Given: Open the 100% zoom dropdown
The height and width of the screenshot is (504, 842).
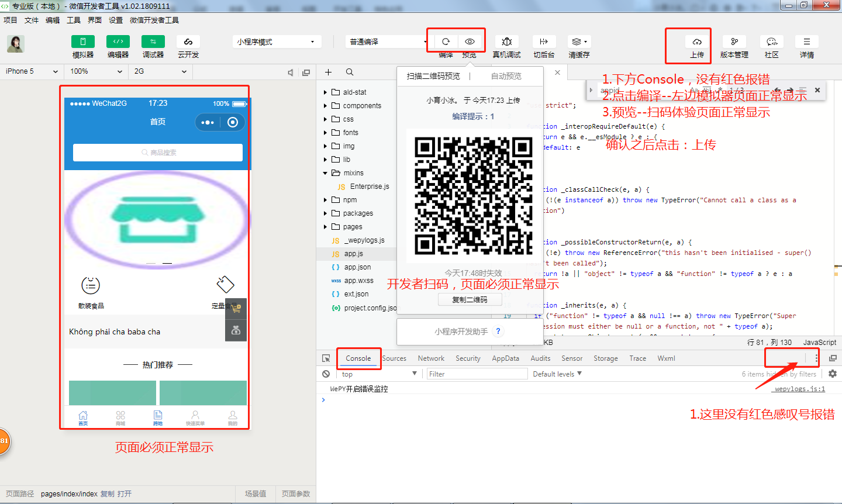Looking at the screenshot, I should (96, 71).
